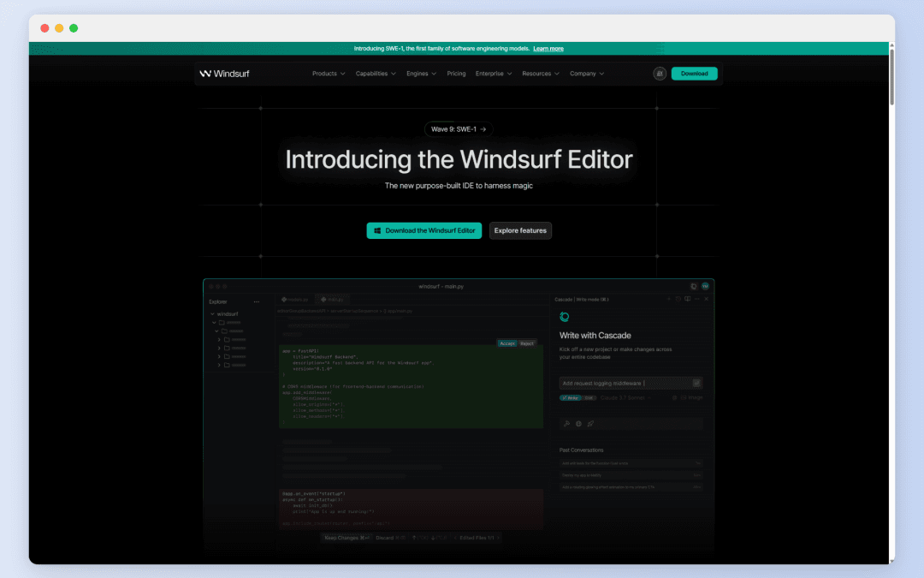This screenshot has width=924, height=578.
Task: Open the Claude 3.7 Sonnet model selector
Action: 625,398
